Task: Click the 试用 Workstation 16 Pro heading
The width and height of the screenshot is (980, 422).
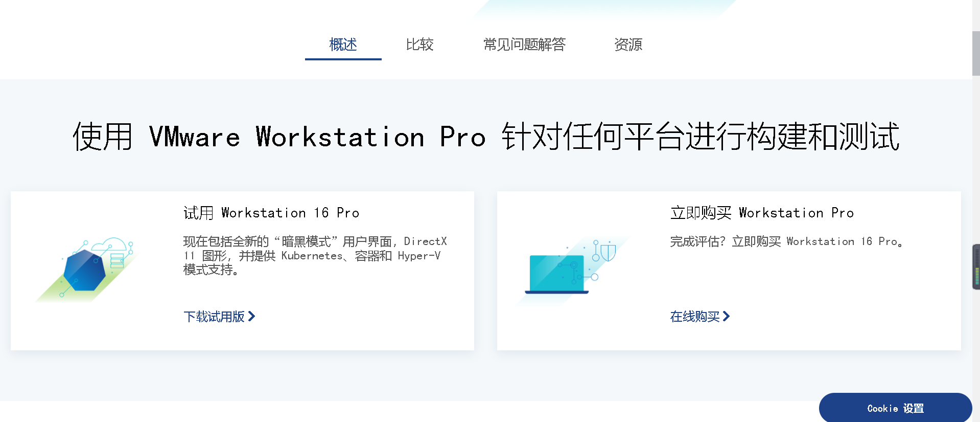Action: 271,213
